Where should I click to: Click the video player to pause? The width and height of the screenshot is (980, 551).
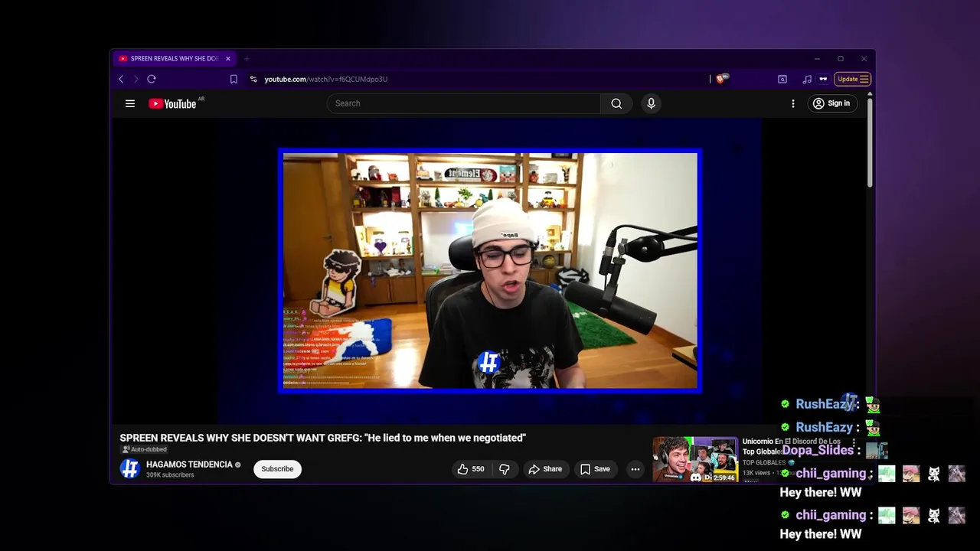(x=490, y=271)
